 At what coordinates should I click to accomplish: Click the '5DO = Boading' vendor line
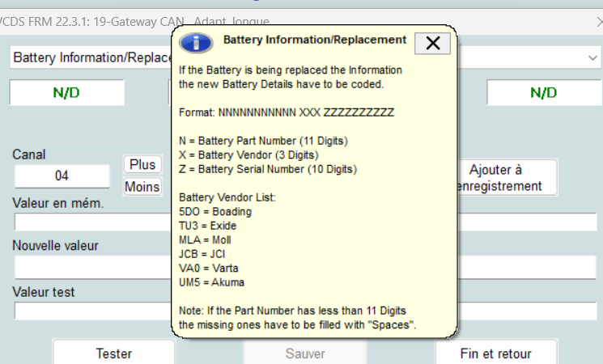tap(215, 211)
